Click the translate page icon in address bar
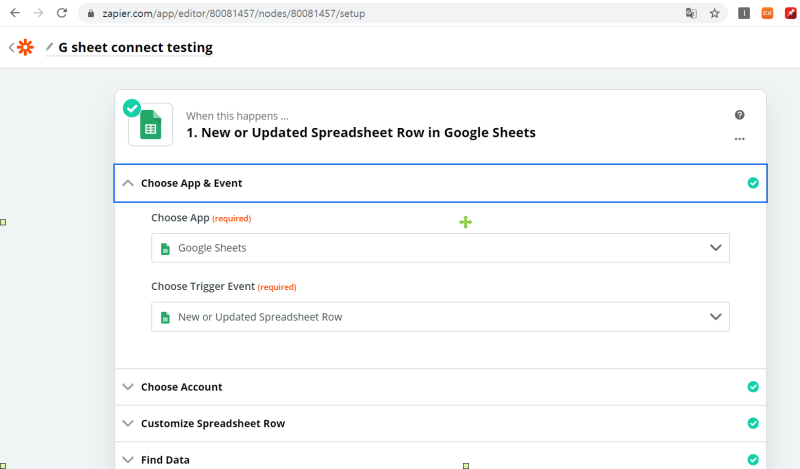This screenshot has width=800, height=469. click(691, 13)
